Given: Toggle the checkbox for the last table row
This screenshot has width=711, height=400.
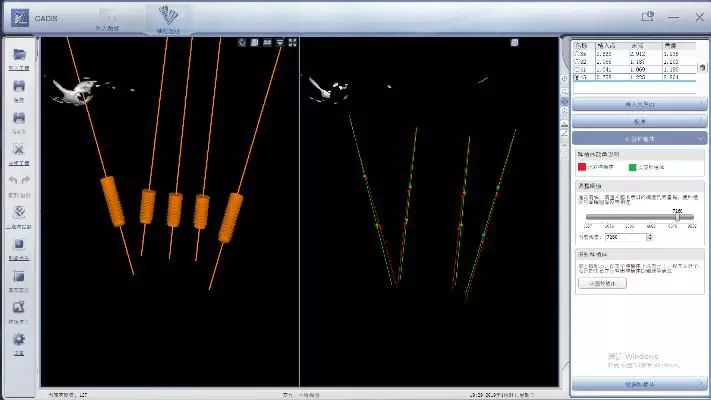Looking at the screenshot, I should click(577, 75).
